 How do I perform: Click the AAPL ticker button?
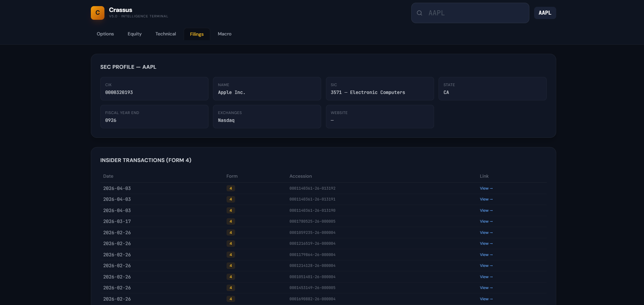545,13
